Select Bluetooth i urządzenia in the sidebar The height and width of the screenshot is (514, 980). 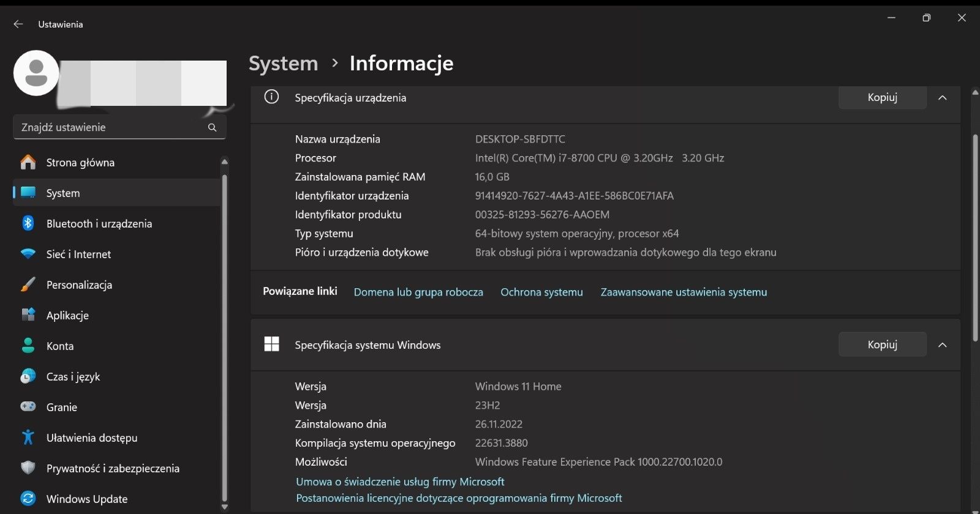[x=116, y=223]
